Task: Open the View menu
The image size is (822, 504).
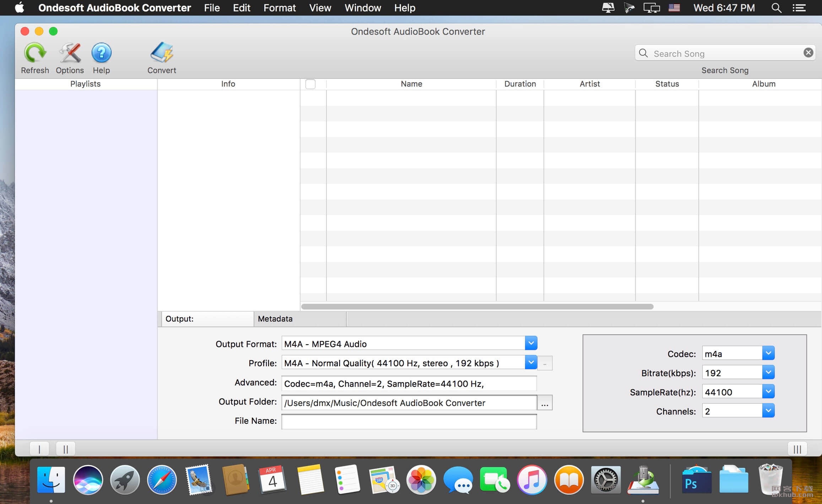Action: point(320,8)
